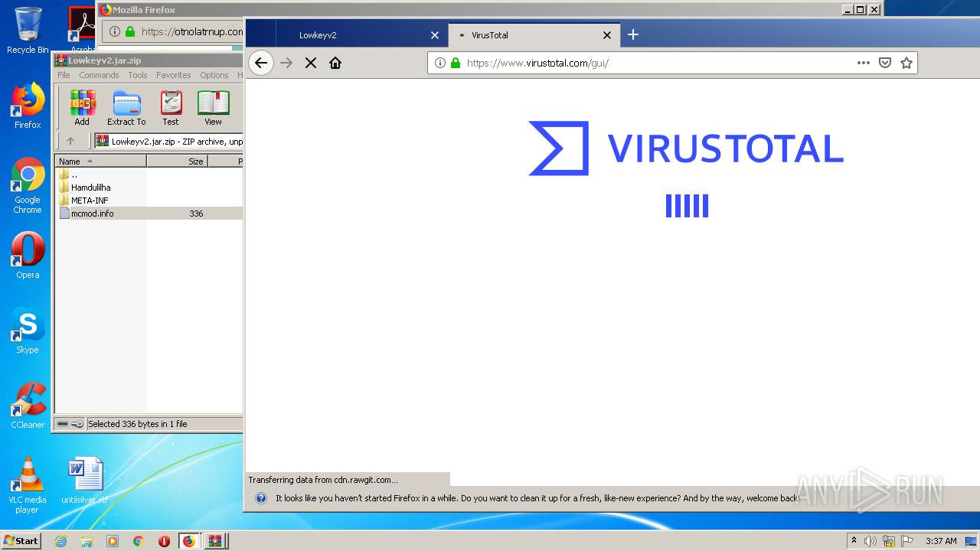The height and width of the screenshot is (551, 980).
Task: Click the 3:37 AM taskbar clock
Action: [x=941, y=541]
